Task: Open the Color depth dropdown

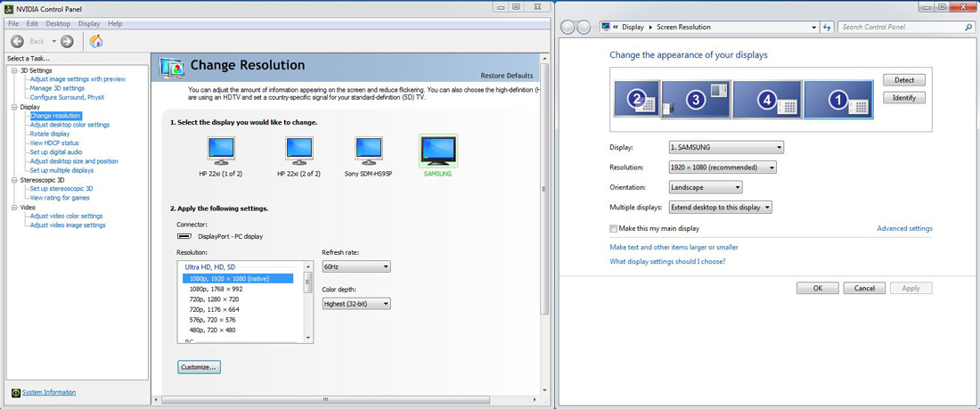Action: (x=356, y=303)
